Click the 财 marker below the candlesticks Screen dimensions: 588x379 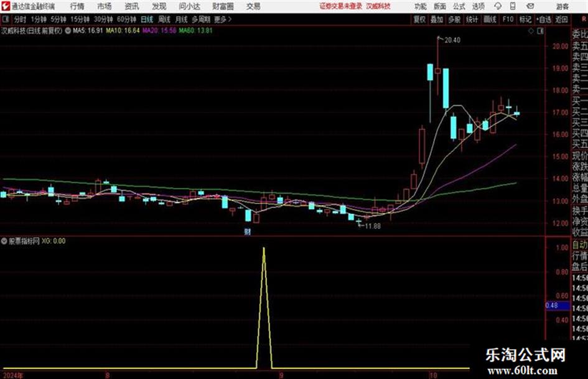click(x=248, y=232)
